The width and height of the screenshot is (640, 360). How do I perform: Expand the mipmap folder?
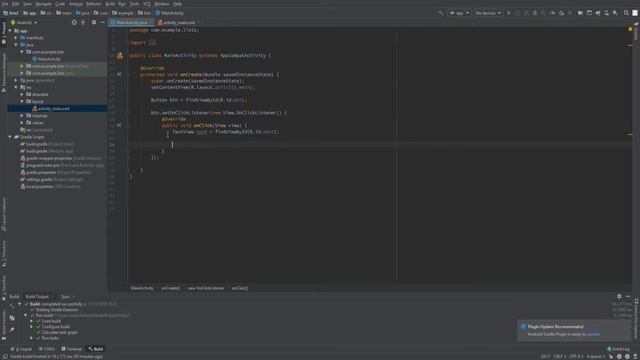point(22,116)
